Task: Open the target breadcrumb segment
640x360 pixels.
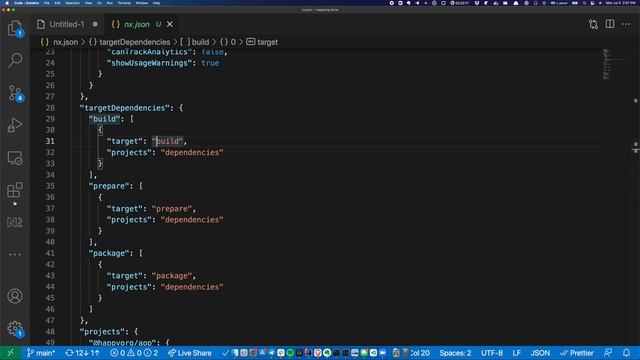Action: 267,42
